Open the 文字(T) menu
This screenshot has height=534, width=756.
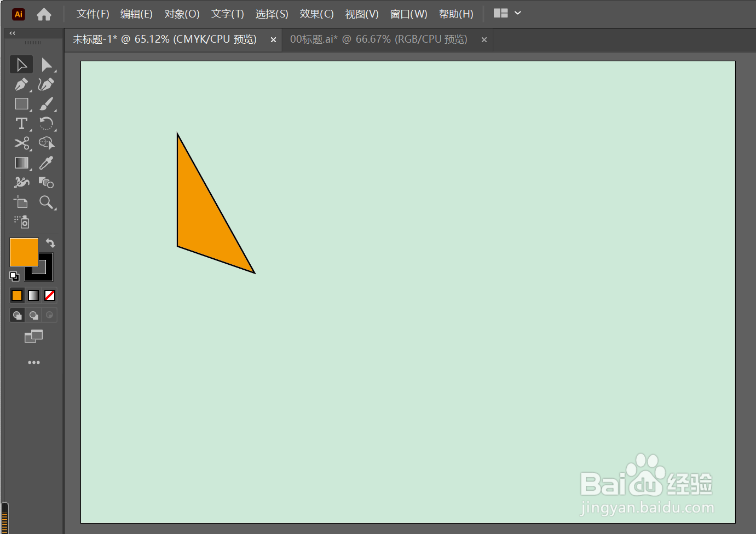pos(228,14)
